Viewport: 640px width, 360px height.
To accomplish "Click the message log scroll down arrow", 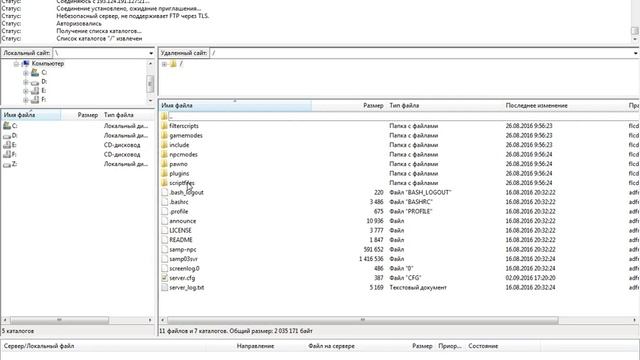I will 635,39.
